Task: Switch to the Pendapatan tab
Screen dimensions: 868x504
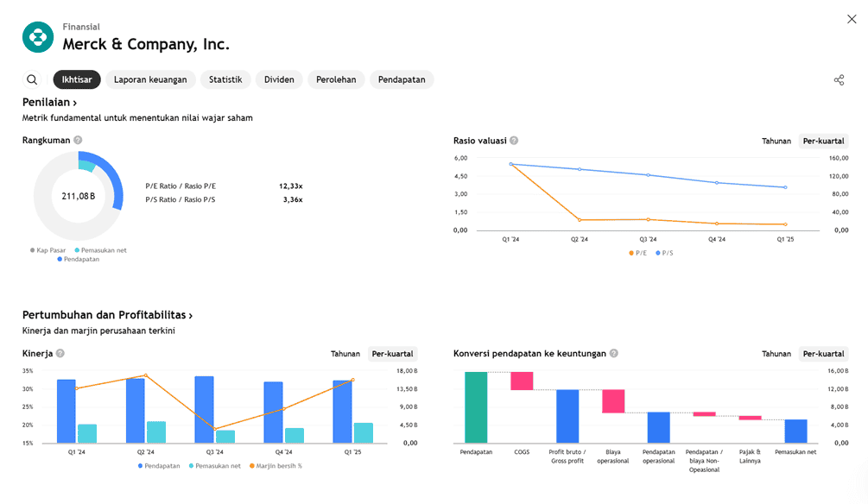Action: pyautogui.click(x=402, y=79)
